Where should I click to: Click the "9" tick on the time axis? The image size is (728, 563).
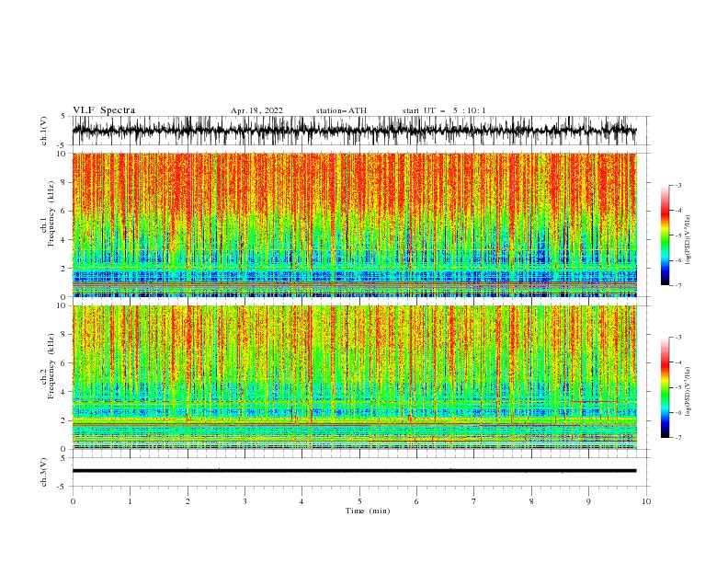(588, 501)
